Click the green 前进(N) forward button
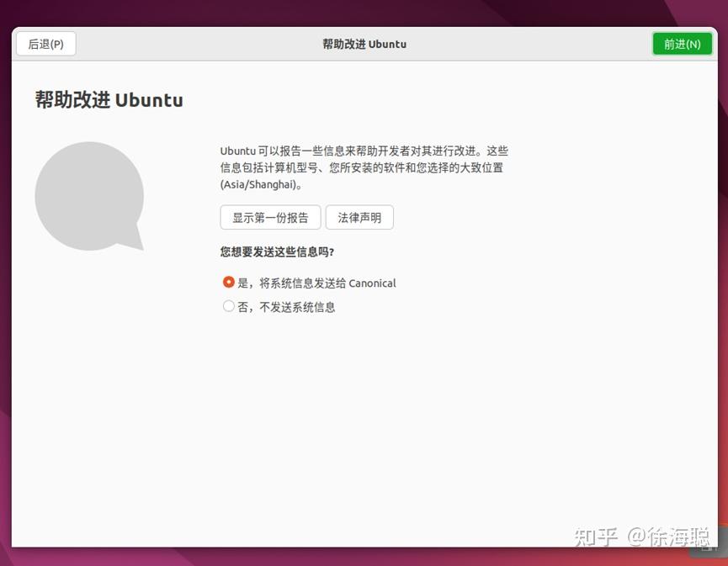 pos(682,43)
